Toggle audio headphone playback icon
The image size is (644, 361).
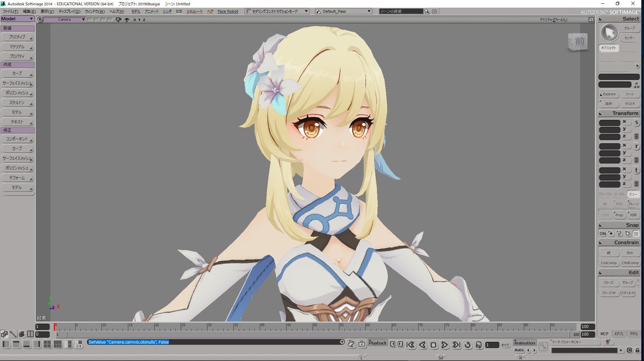[479, 344]
